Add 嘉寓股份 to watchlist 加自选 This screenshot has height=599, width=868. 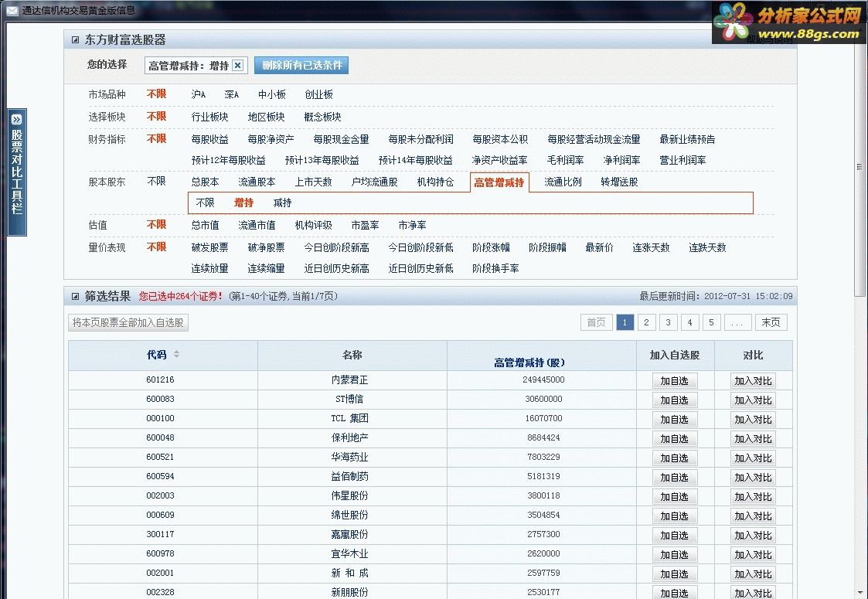click(674, 536)
